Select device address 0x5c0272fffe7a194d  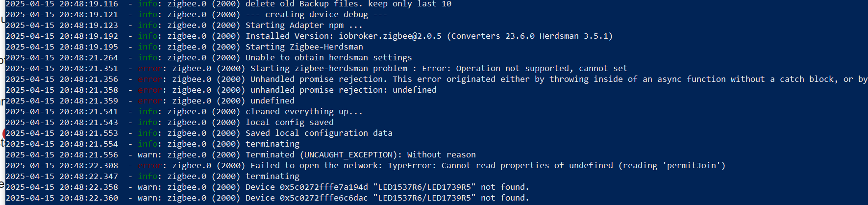pyautogui.click(x=323, y=187)
